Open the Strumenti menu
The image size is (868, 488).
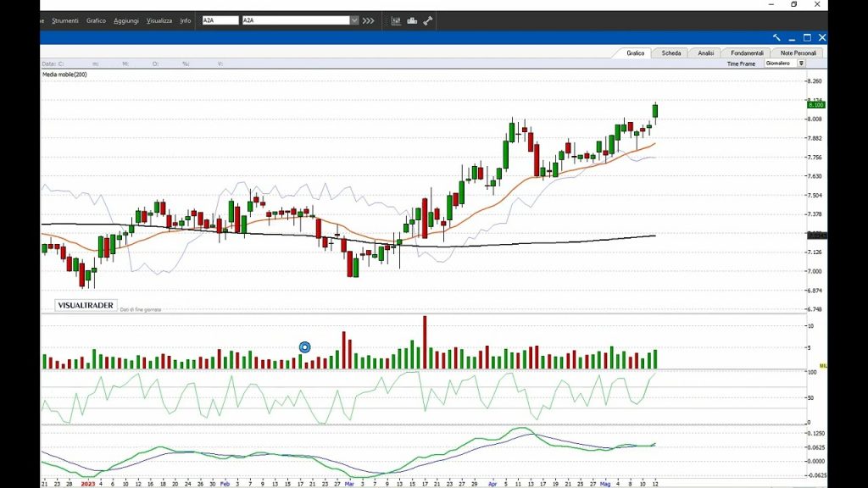(65, 20)
